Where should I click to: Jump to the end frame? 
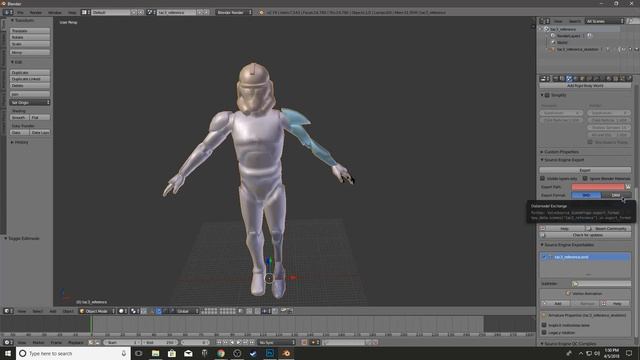252,342
